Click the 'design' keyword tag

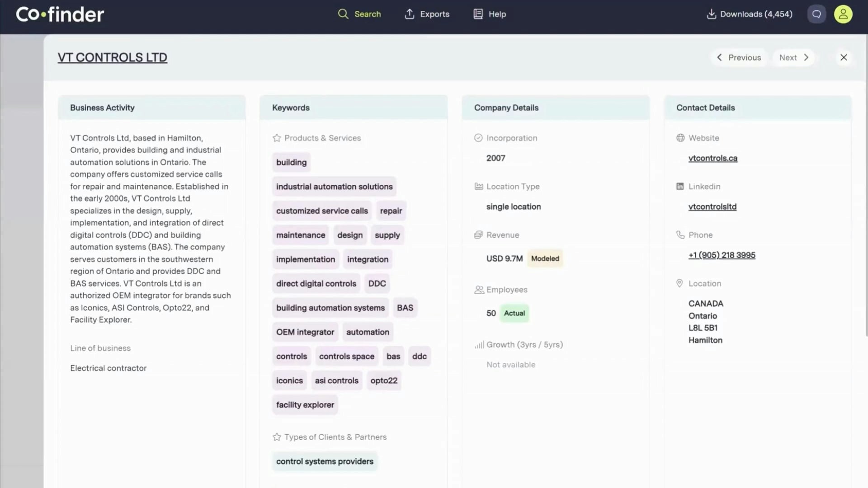[350, 235]
